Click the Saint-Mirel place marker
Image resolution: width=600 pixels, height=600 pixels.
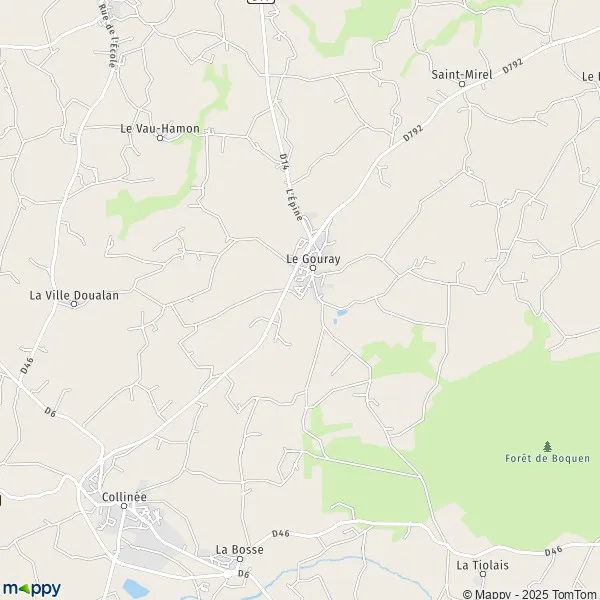point(462,84)
